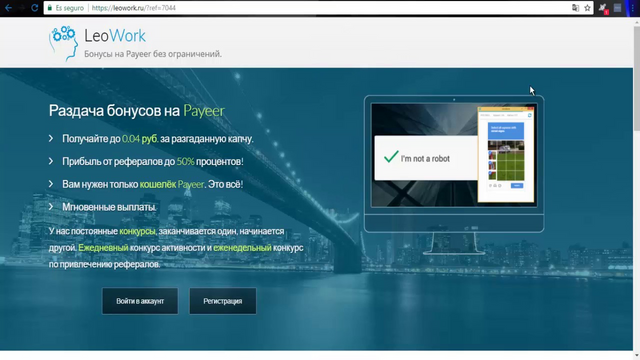Click the highlighted "0.04 руб." text
This screenshot has width=640, height=360.
tap(140, 139)
